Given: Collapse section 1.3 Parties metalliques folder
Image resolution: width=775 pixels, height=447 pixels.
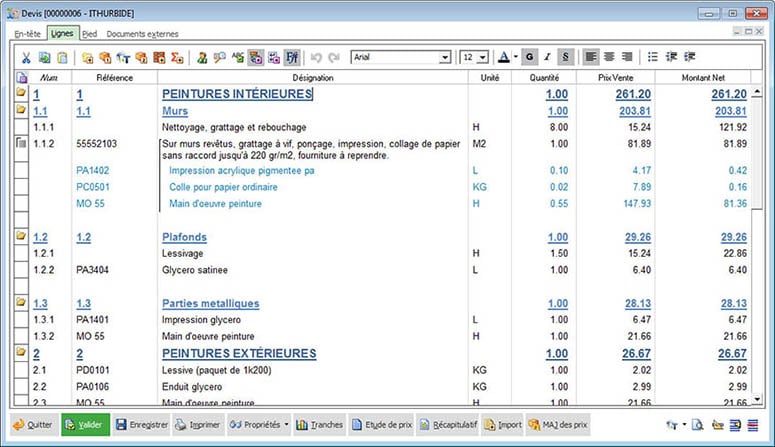Looking at the screenshot, I should tap(21, 302).
